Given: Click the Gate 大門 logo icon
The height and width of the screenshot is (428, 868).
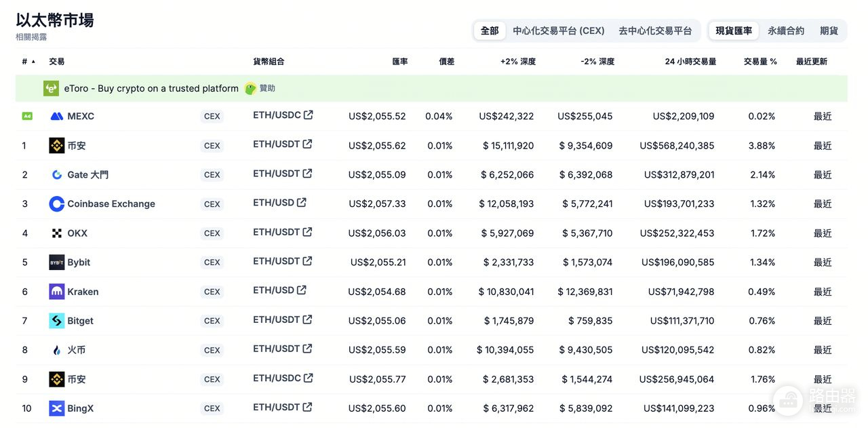Looking at the screenshot, I should [57, 174].
